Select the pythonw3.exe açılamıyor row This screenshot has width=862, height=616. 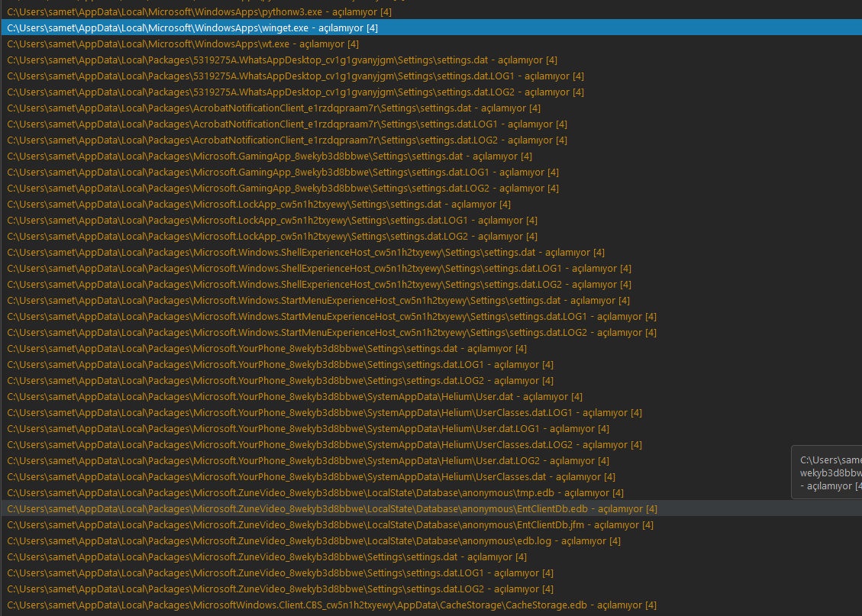coord(431,11)
